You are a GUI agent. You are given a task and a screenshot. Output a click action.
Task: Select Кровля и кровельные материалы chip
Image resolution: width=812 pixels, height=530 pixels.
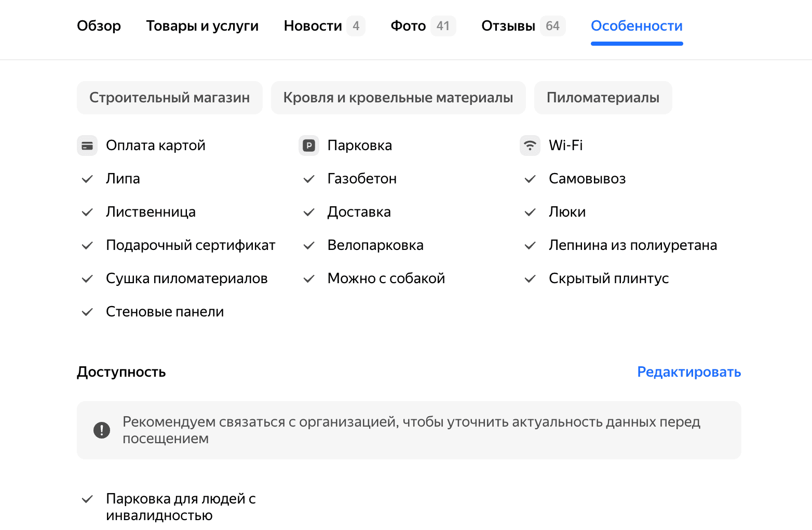pyautogui.click(x=398, y=98)
